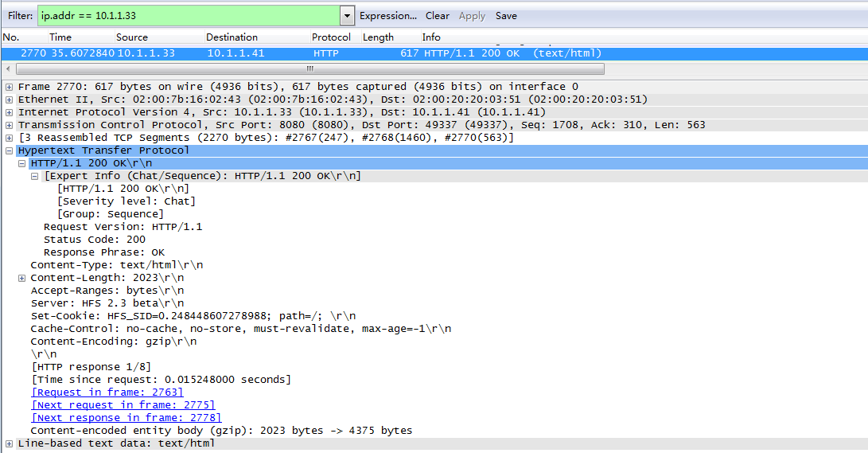Expand Internet Protocol Version 4 node
Screen dimensions: 868x453
point(9,112)
